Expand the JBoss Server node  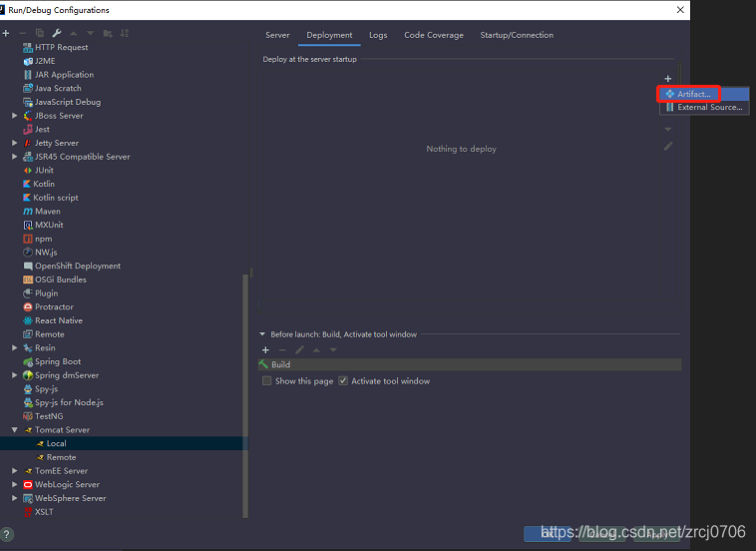pos(15,116)
